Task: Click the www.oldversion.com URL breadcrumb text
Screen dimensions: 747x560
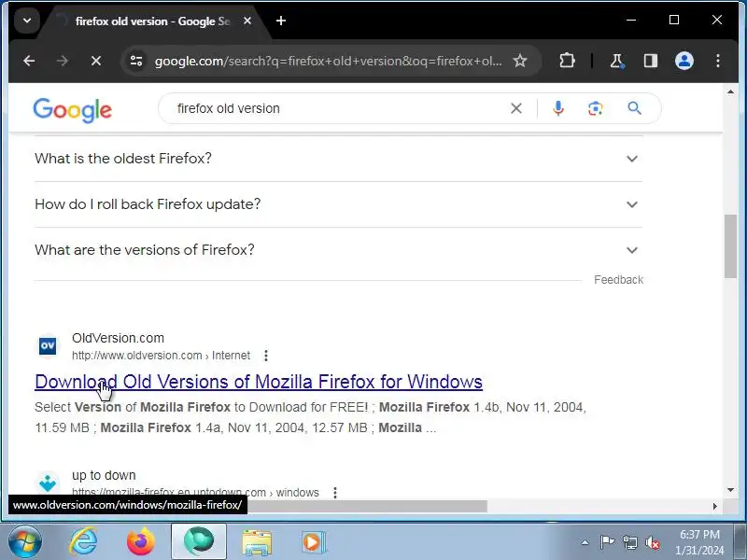Action: (x=161, y=356)
